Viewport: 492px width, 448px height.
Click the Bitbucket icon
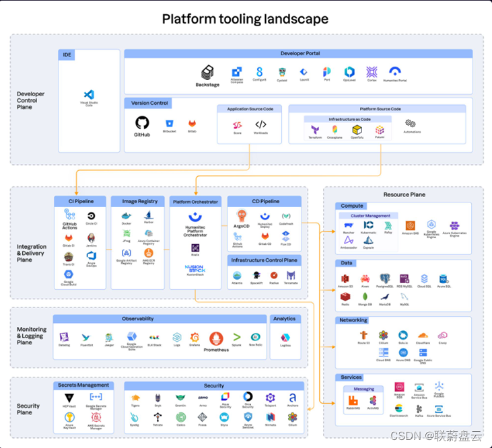(170, 124)
